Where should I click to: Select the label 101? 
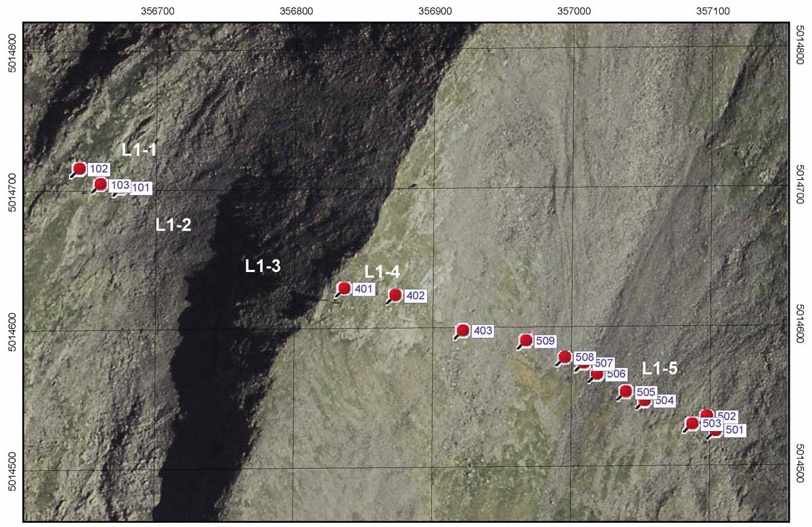[141, 188]
